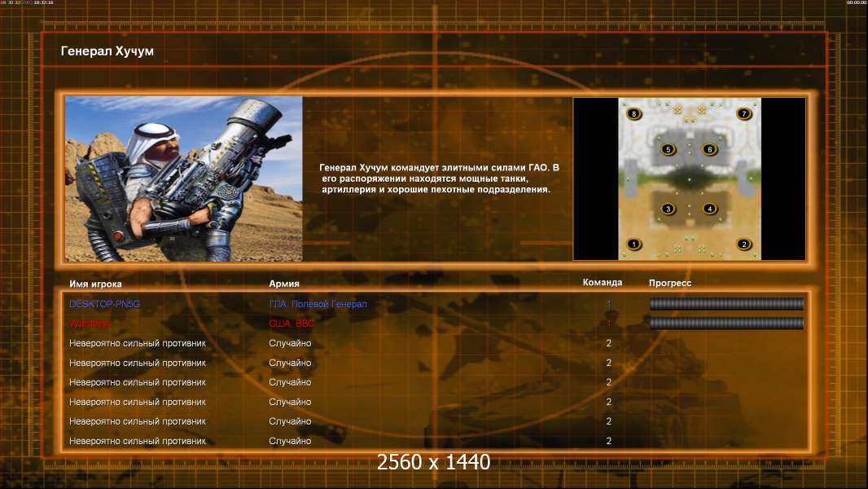Click start position marker 2 on the minimap
868x489 pixels.
coord(744,244)
